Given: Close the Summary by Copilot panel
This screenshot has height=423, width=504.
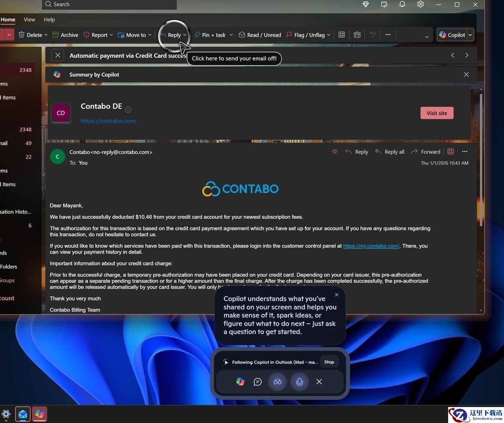Looking at the screenshot, I should 466,74.
